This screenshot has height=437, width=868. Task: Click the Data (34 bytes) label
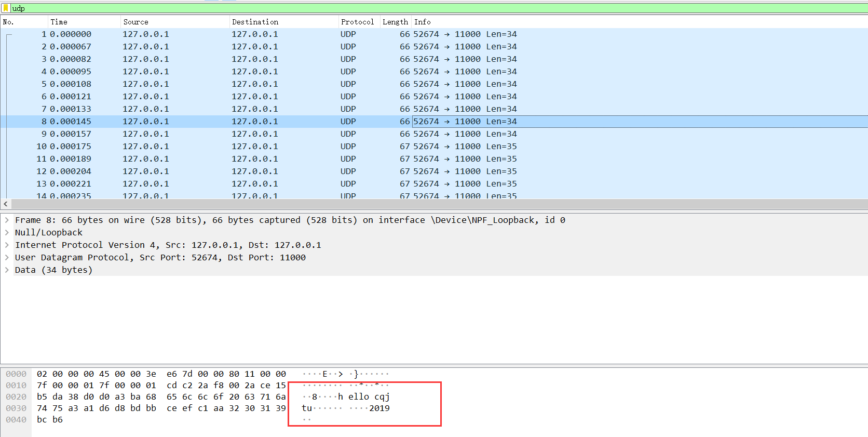pos(53,270)
